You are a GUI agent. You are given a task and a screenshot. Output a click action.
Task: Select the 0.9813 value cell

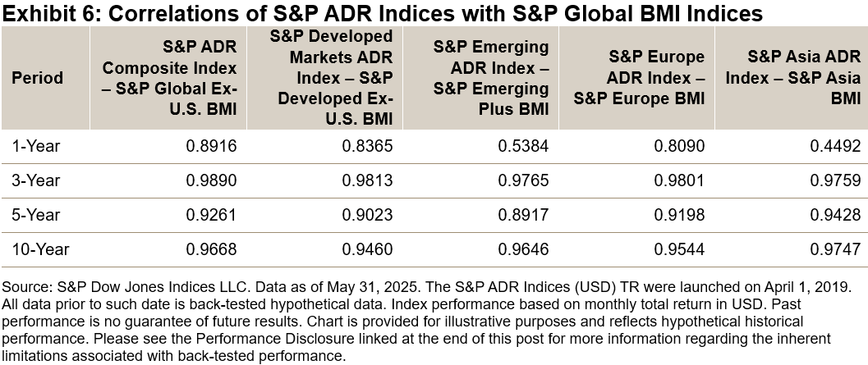point(369,180)
